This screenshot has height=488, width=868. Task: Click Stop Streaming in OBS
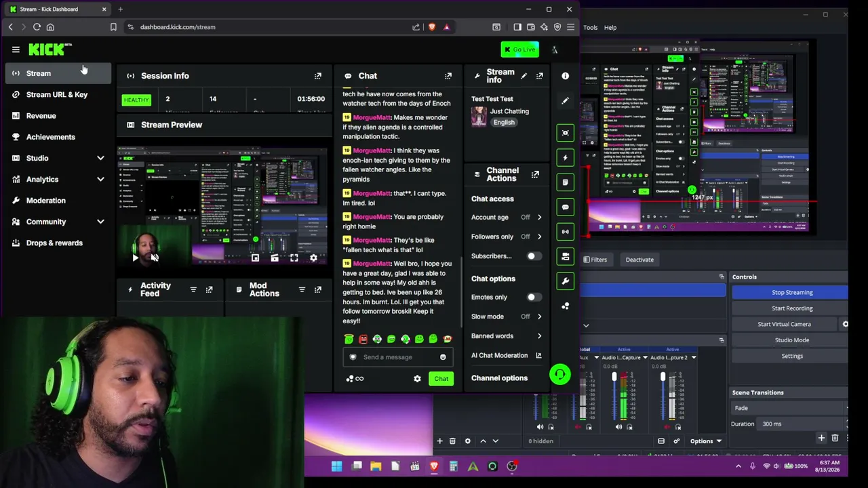(x=791, y=292)
